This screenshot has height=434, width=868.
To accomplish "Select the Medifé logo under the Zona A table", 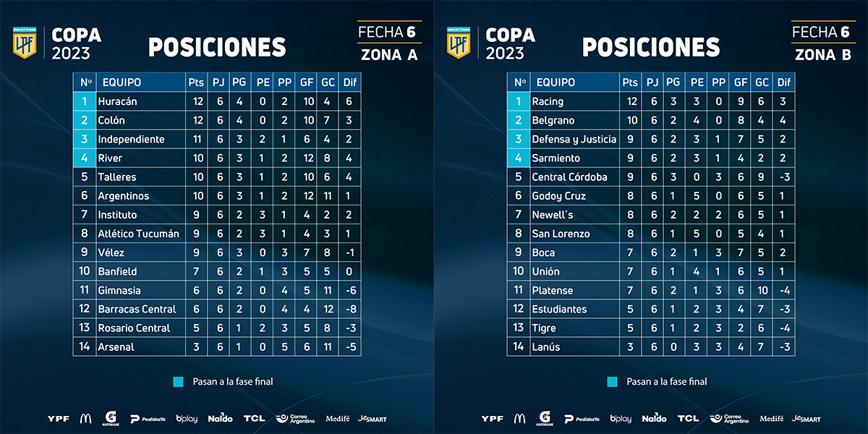I will pos(337,418).
